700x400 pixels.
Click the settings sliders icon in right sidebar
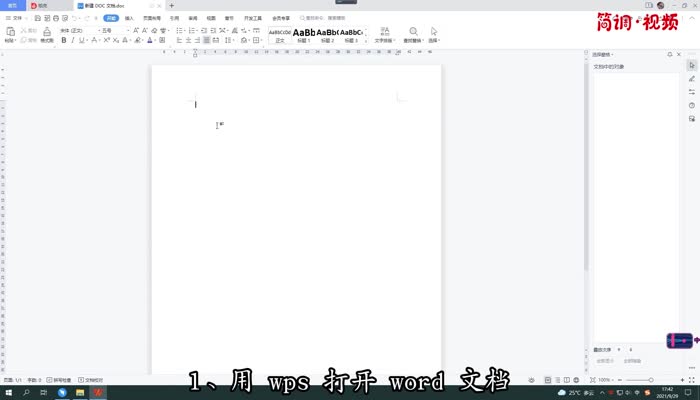pyautogui.click(x=692, y=92)
